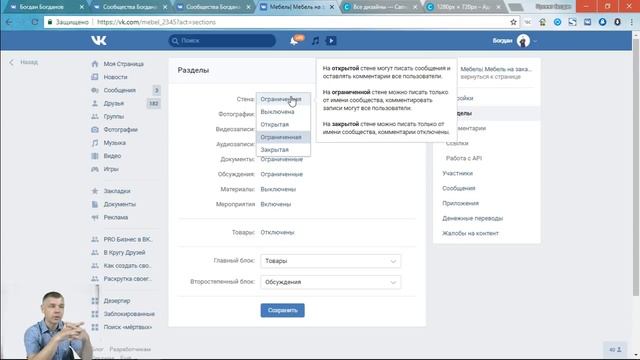Viewport: 640px width, 360px height.
Task: Click the Закладки star icon in sidebar
Action: click(x=95, y=191)
